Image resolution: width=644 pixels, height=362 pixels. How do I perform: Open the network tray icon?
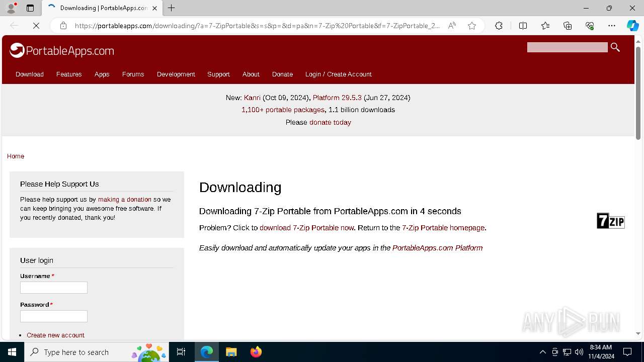[567, 352]
